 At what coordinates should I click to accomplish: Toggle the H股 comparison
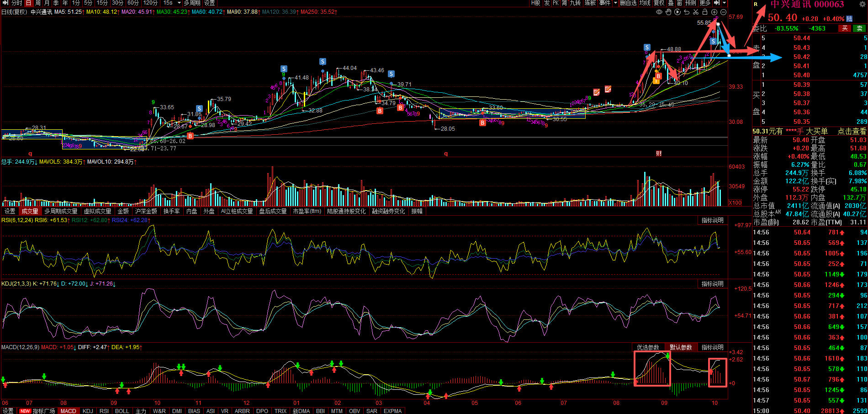pyautogui.click(x=536, y=3)
